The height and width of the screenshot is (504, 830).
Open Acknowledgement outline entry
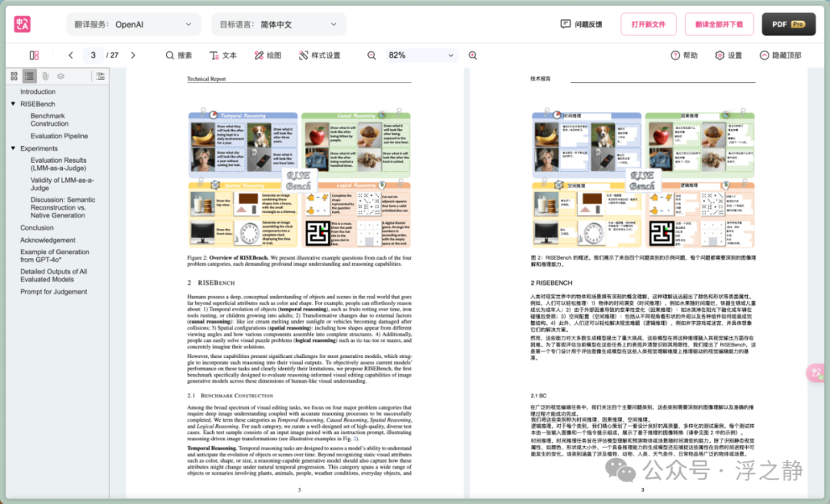pyautogui.click(x=48, y=240)
